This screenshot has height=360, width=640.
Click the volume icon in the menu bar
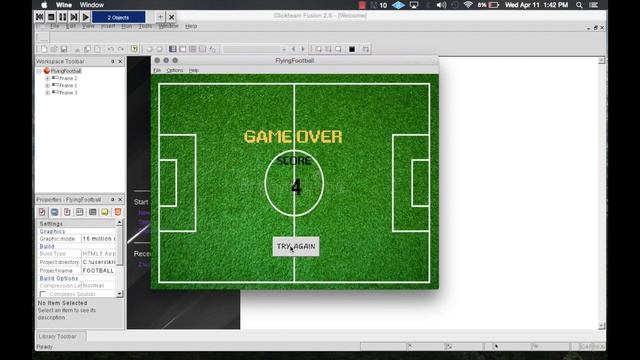(441, 5)
